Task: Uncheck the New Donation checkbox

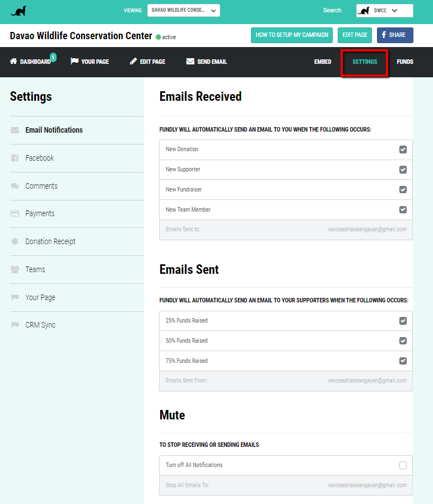Action: (x=403, y=150)
